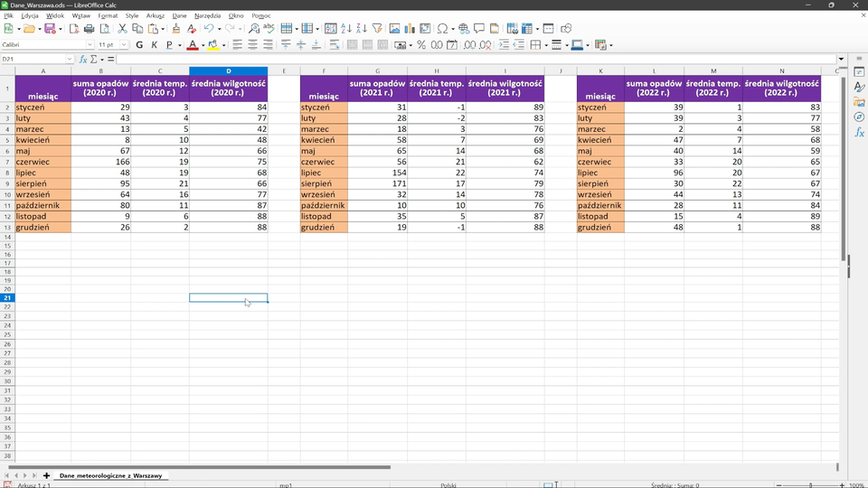The height and width of the screenshot is (488, 868).
Task: Open the AutoFilter funnel icon
Action: (377, 29)
